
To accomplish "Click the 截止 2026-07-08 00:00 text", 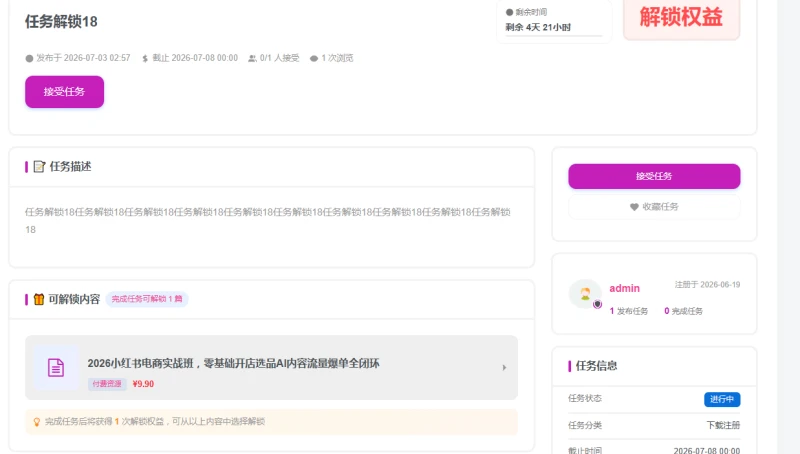I will pyautogui.click(x=195, y=58).
